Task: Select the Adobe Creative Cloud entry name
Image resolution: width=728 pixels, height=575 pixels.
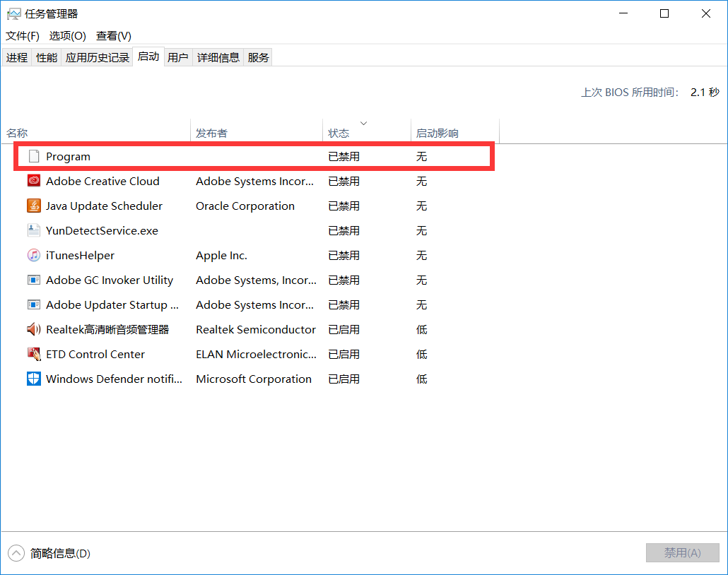Action: (102, 181)
